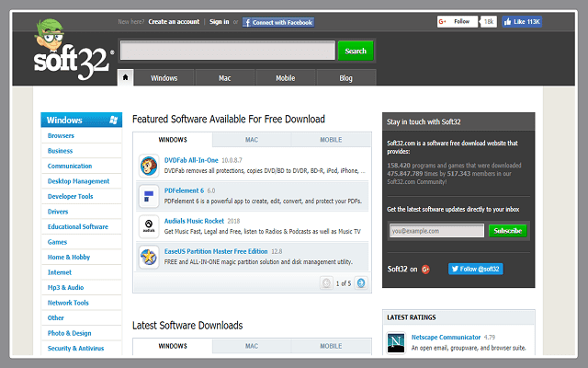Image resolution: width=588 pixels, height=368 pixels.
Task: Click the green Subscribe button
Action: pyautogui.click(x=508, y=231)
